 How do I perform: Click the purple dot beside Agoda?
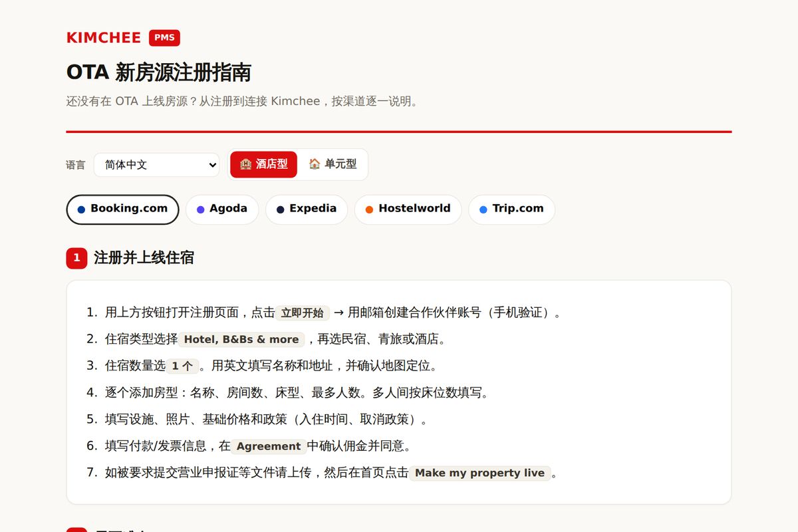coord(200,209)
